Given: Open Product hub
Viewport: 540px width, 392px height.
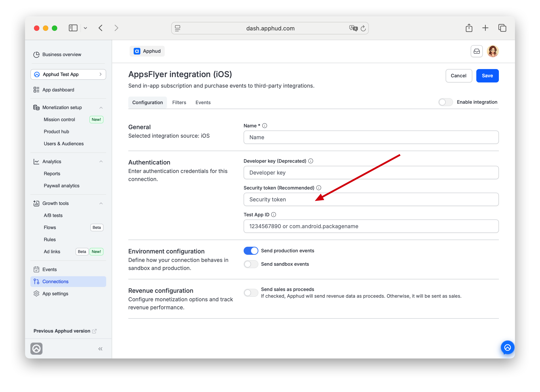Looking at the screenshot, I should [56, 132].
